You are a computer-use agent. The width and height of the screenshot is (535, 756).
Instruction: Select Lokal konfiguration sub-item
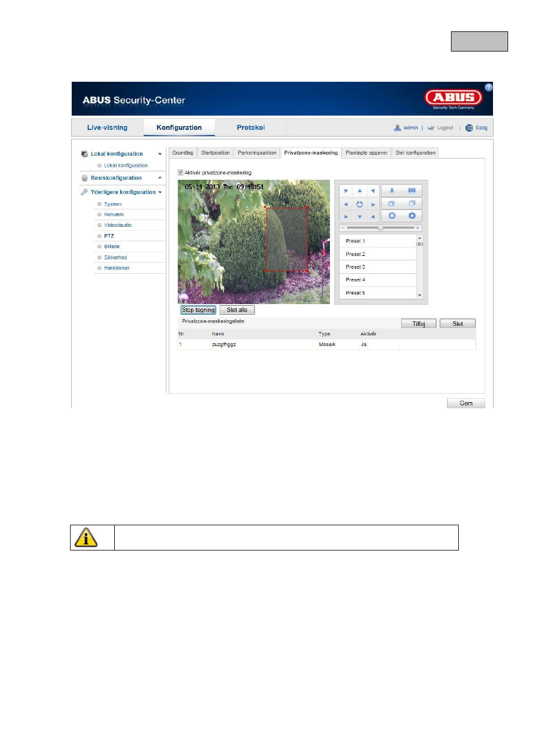(x=125, y=166)
